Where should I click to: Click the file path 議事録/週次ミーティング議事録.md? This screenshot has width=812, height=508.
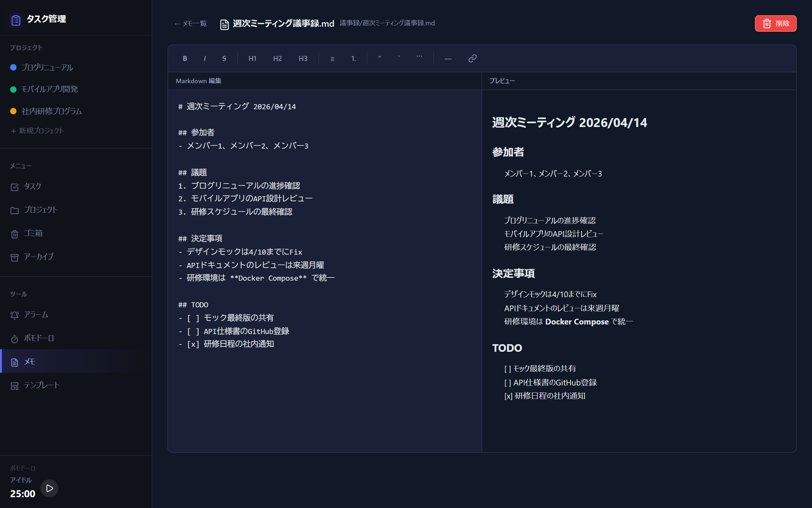pyautogui.click(x=387, y=23)
